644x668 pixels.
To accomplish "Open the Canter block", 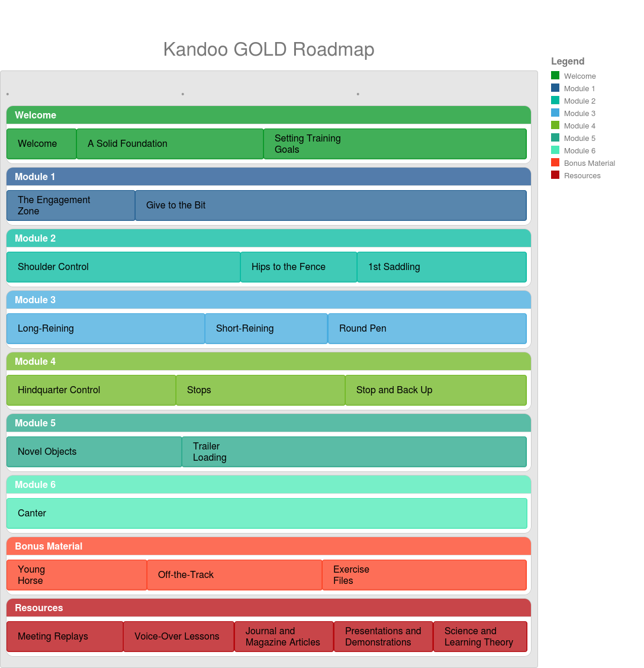I will click(267, 513).
